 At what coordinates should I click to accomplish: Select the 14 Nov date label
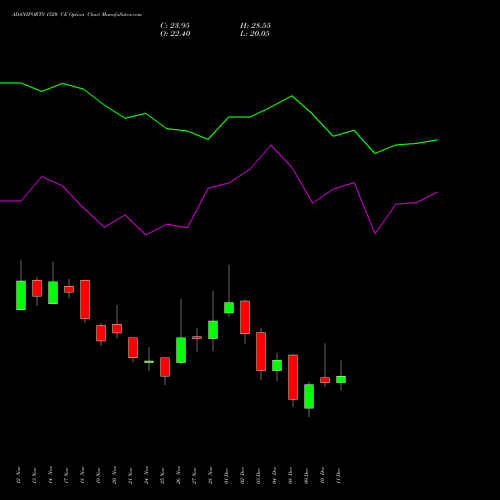click(50, 475)
